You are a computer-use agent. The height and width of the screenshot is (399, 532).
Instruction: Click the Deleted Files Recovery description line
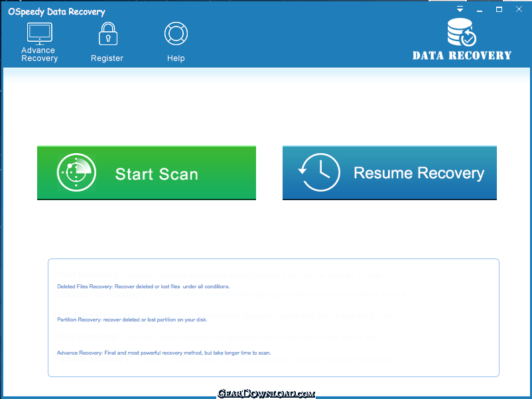tap(143, 286)
